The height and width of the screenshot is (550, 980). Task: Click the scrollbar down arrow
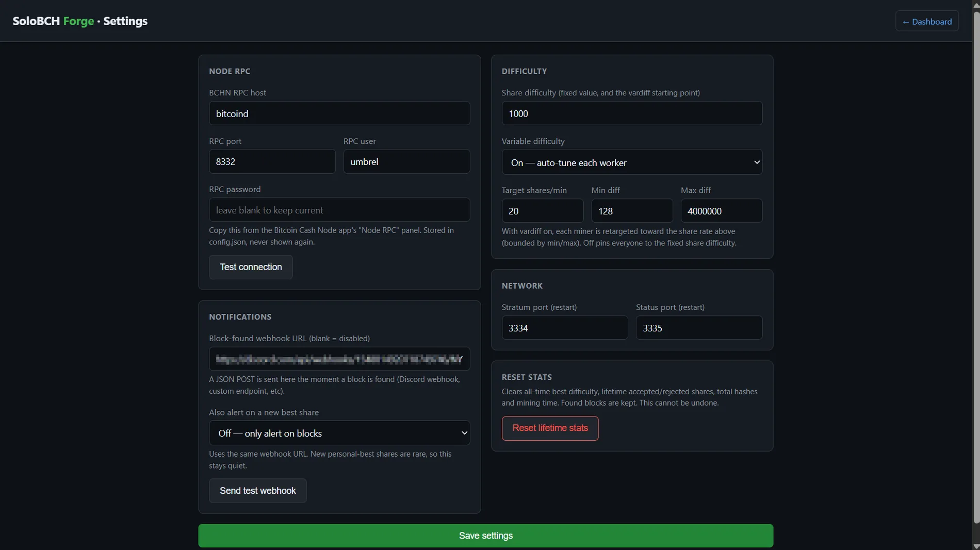[976, 546]
